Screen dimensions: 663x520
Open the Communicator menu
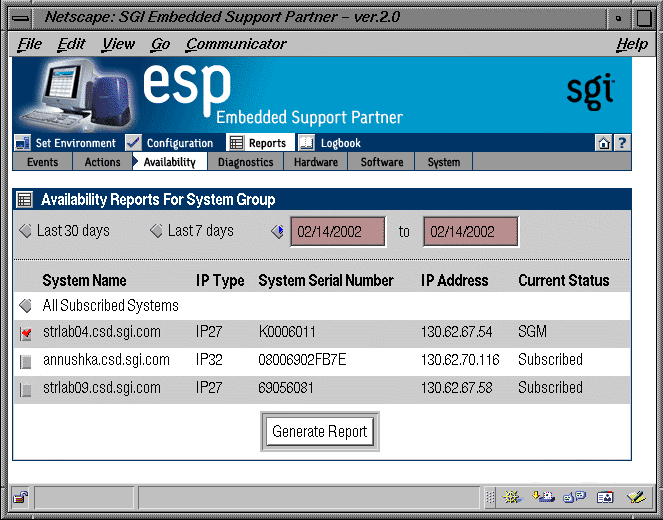(236, 44)
